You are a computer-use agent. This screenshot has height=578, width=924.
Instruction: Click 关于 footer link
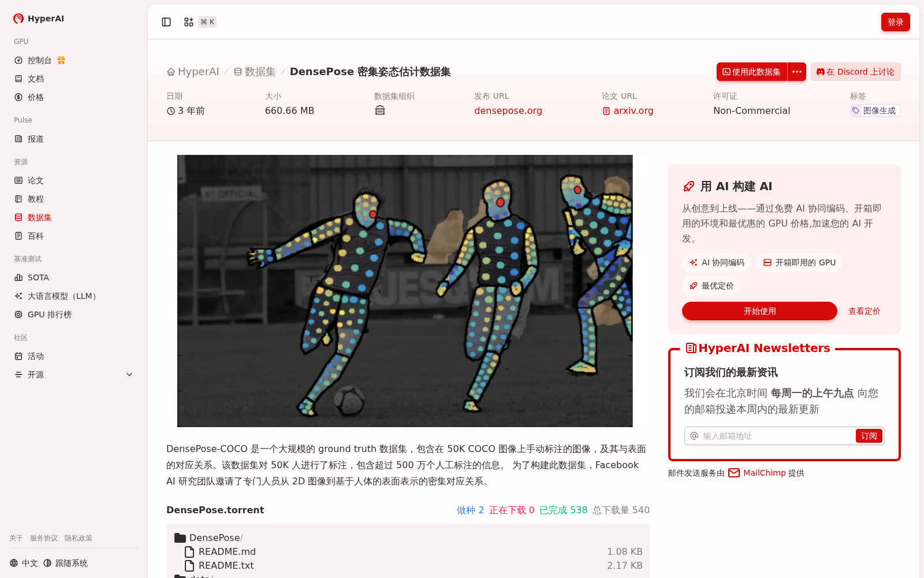16,538
